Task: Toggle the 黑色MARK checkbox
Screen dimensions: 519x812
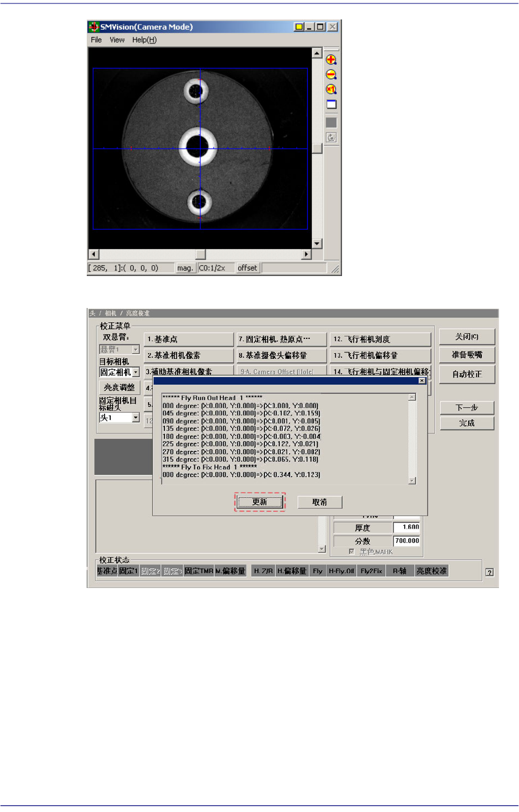Action: tap(351, 551)
